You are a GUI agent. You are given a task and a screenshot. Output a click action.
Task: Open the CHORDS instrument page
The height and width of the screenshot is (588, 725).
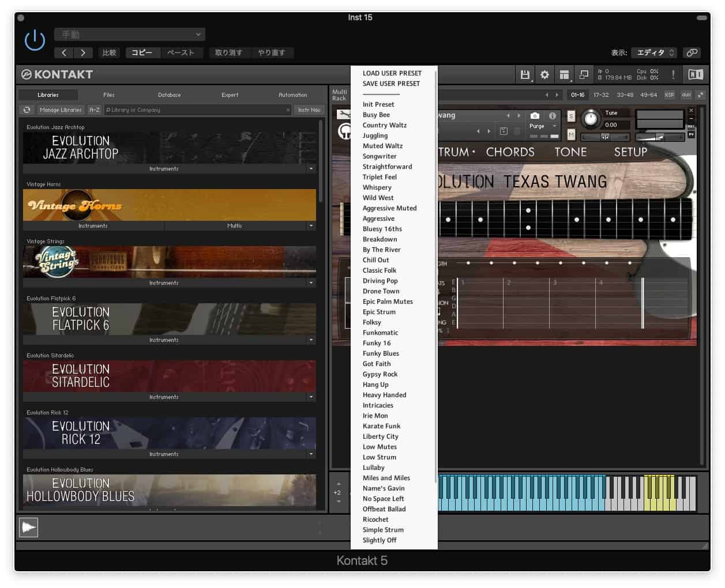[x=510, y=152]
